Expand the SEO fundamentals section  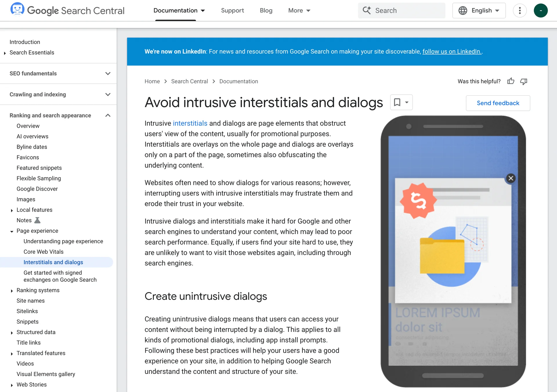click(108, 73)
